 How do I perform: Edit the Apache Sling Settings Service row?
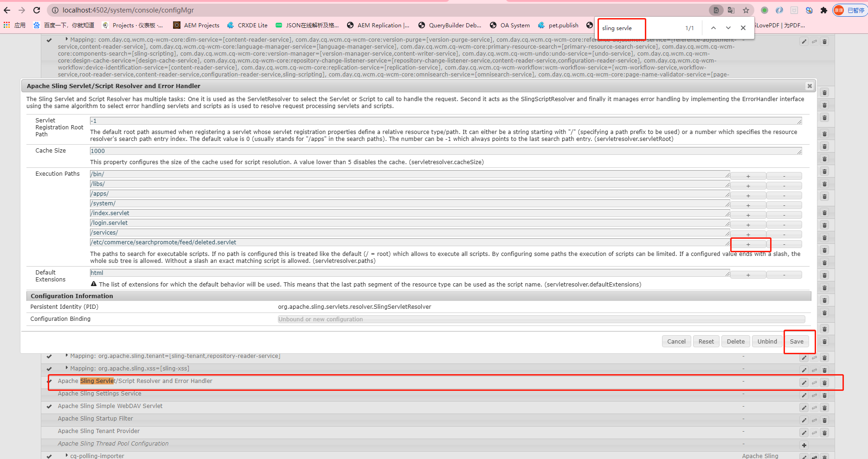pos(804,395)
